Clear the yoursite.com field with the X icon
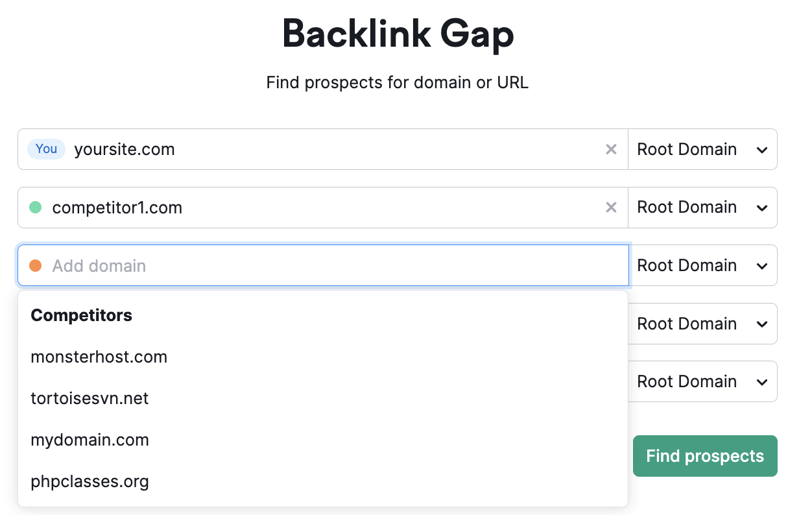812x515 pixels. point(611,149)
